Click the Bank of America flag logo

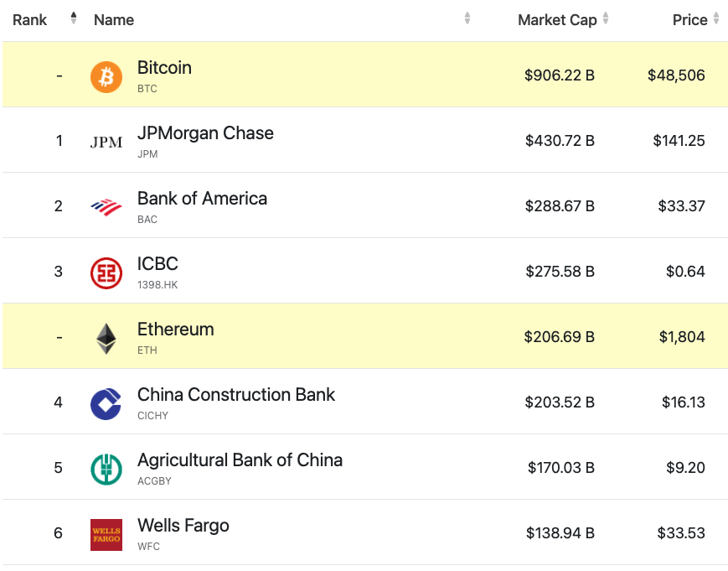coord(106,207)
